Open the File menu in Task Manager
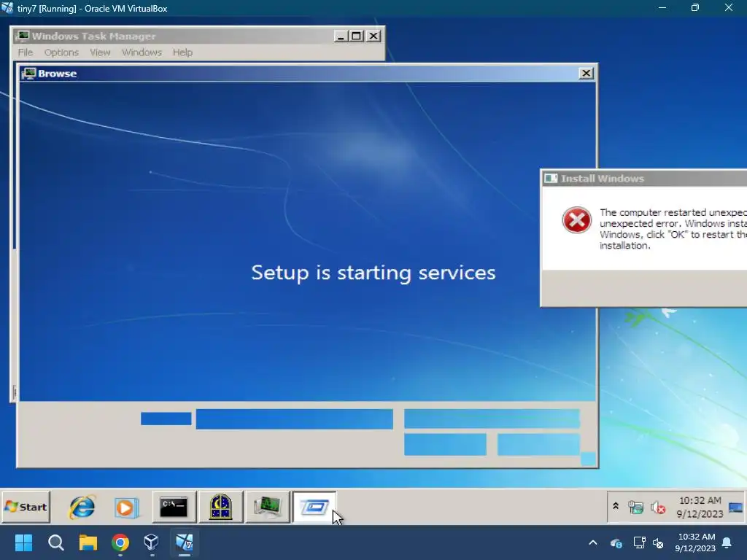Screen dimensions: 747x560 click(x=26, y=52)
